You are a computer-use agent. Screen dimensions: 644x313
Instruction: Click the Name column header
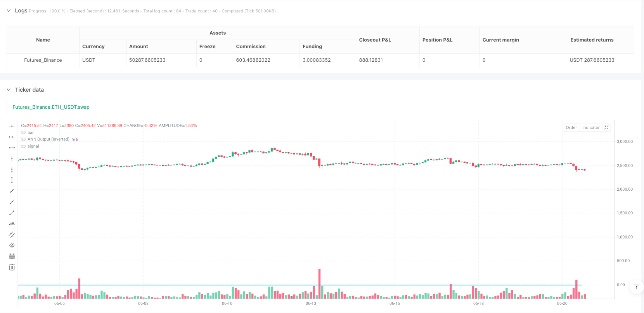[x=43, y=40]
